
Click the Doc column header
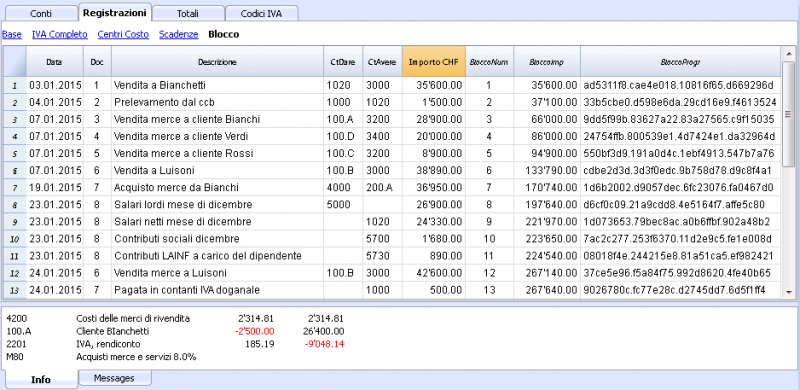click(x=97, y=62)
